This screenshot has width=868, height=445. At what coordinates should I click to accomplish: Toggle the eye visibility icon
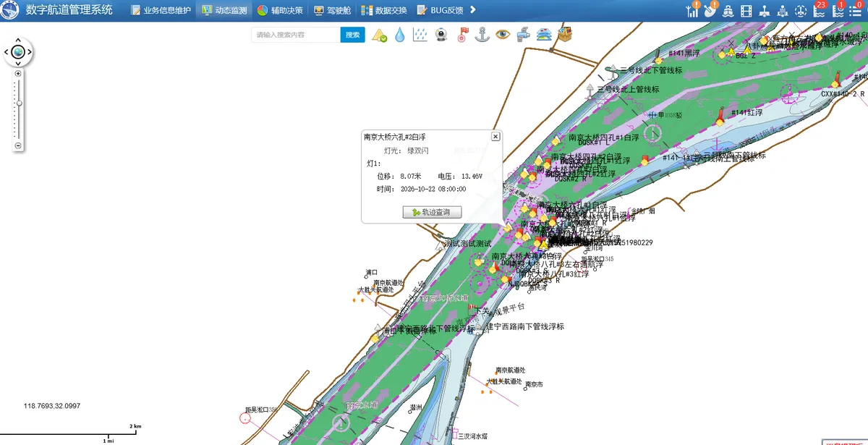503,35
